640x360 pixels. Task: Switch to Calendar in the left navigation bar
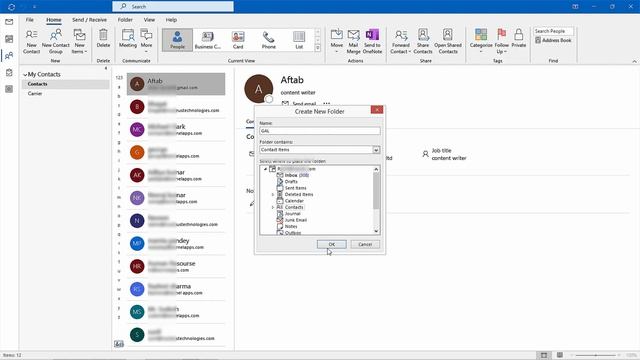(x=9, y=39)
